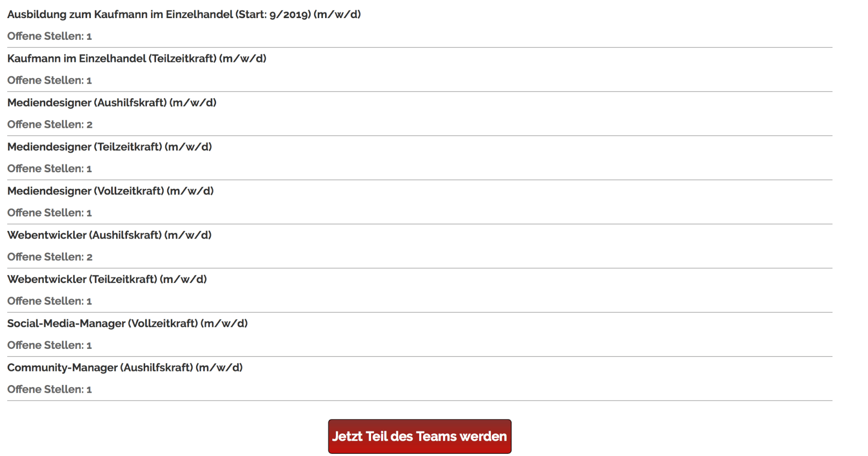Open Social-Media-Manager (Vollzeitkraft) job posting

click(127, 324)
